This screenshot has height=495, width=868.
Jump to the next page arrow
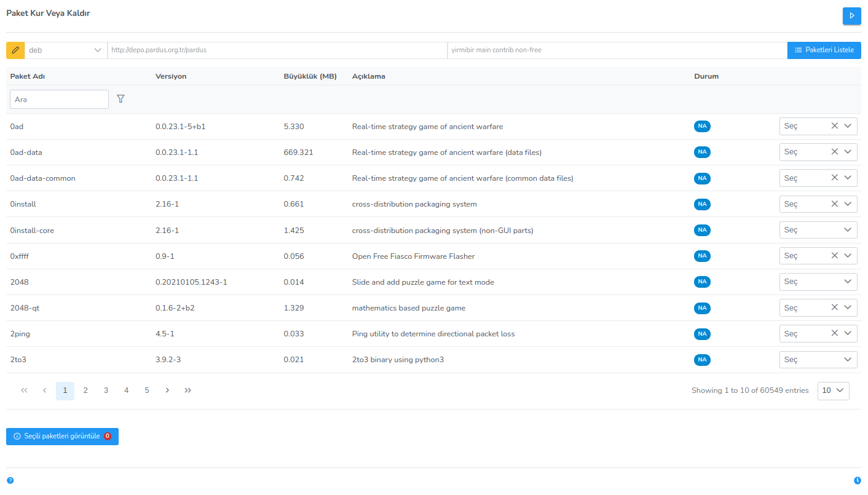167,390
